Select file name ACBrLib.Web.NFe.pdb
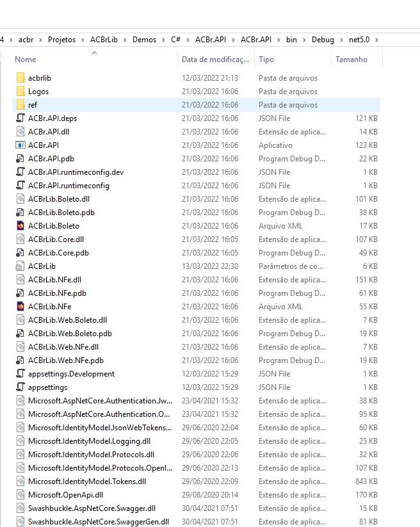Image resolution: width=420 pixels, height=527 pixels. tap(66, 361)
